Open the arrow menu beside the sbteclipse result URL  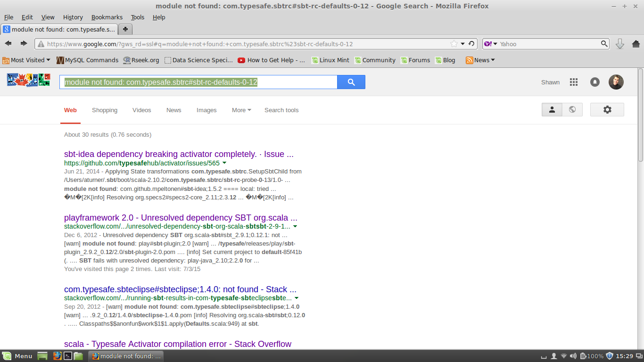(297, 298)
